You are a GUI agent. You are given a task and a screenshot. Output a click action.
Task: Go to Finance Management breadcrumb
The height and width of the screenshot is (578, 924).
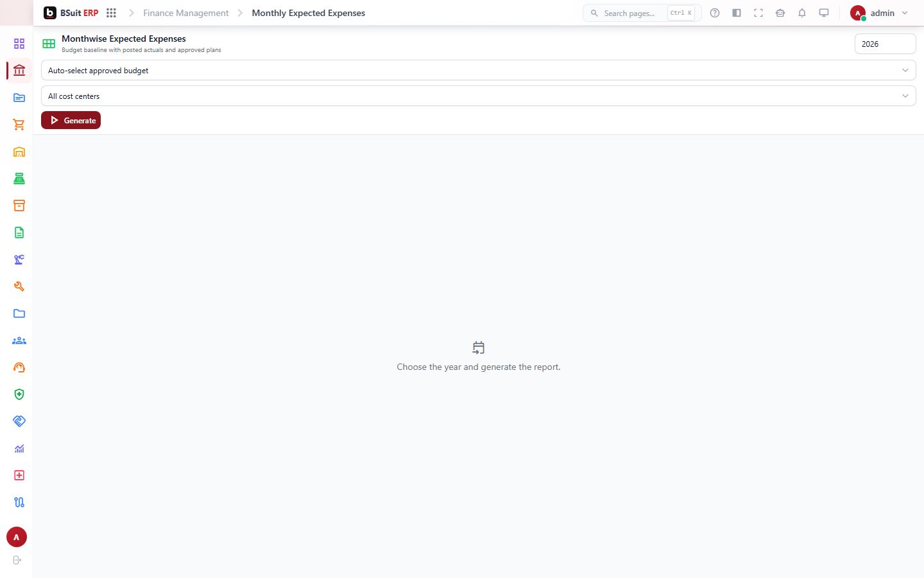coord(185,13)
